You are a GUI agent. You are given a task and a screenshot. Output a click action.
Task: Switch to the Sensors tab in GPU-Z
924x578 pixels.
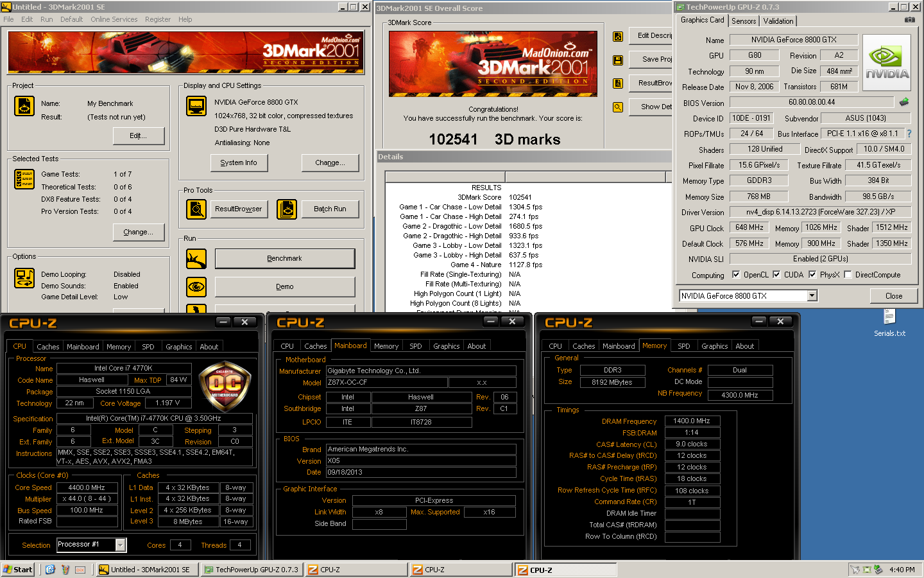coord(744,21)
